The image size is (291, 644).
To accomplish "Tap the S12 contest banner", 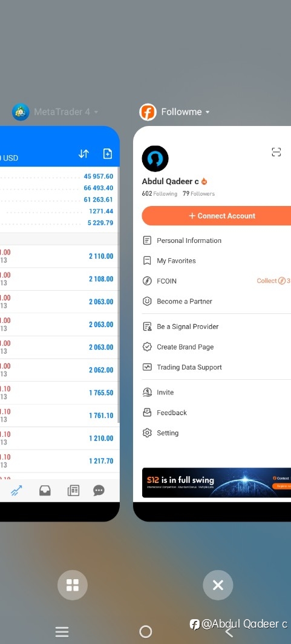I will pyautogui.click(x=217, y=483).
